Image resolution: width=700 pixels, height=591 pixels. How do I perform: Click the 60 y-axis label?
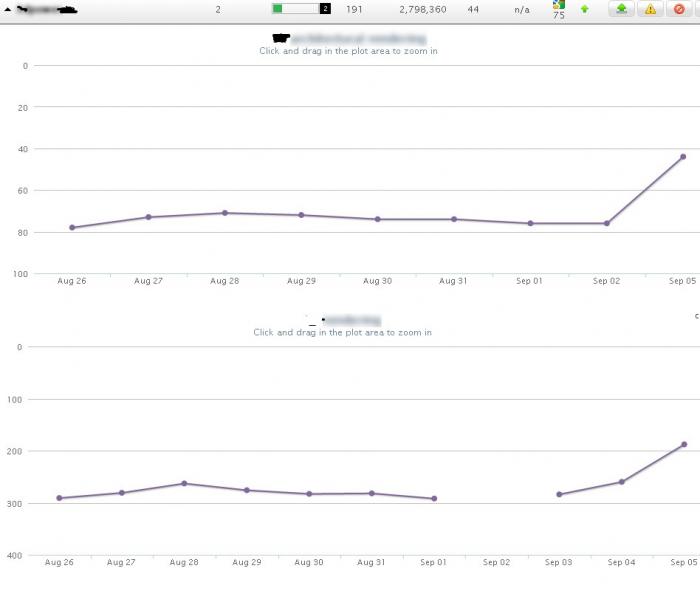point(23,191)
